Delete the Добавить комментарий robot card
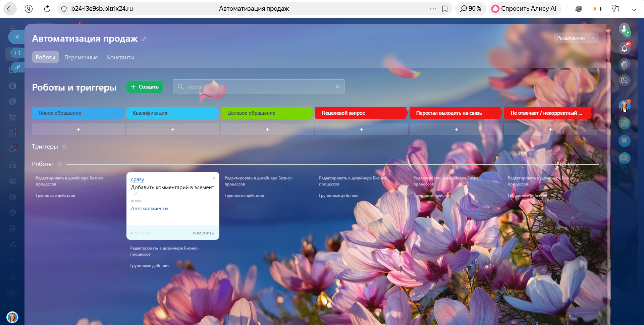The image size is (644, 325). click(214, 178)
